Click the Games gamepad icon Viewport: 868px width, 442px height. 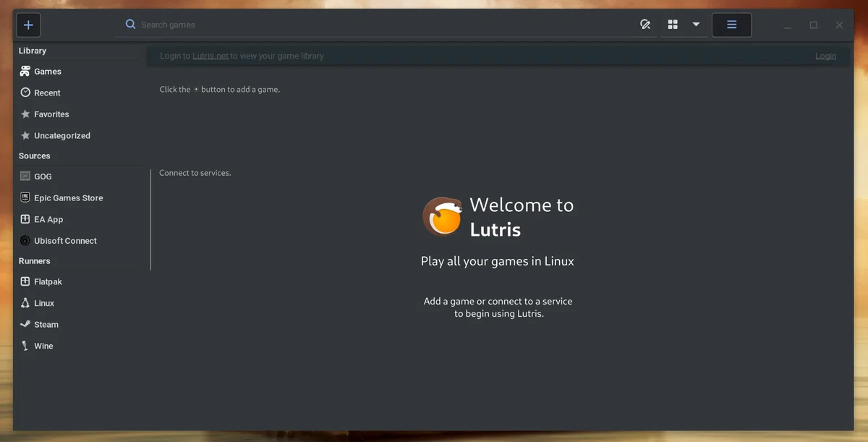click(x=25, y=72)
